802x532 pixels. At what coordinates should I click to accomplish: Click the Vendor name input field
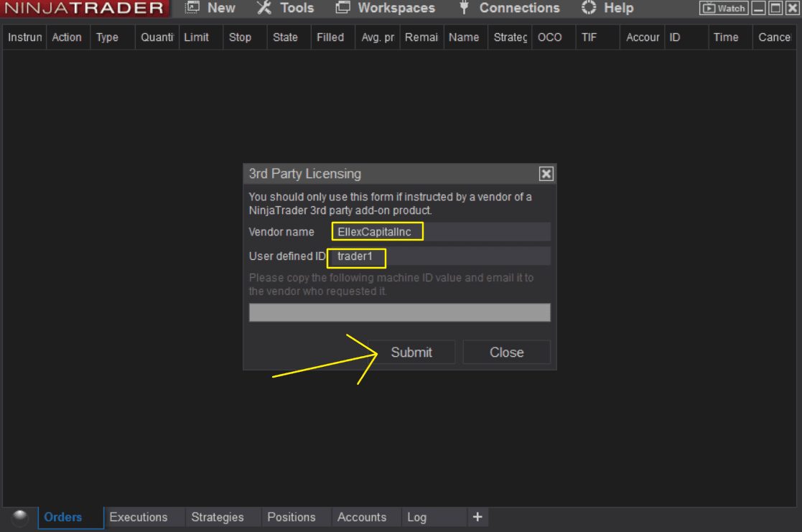tap(442, 232)
